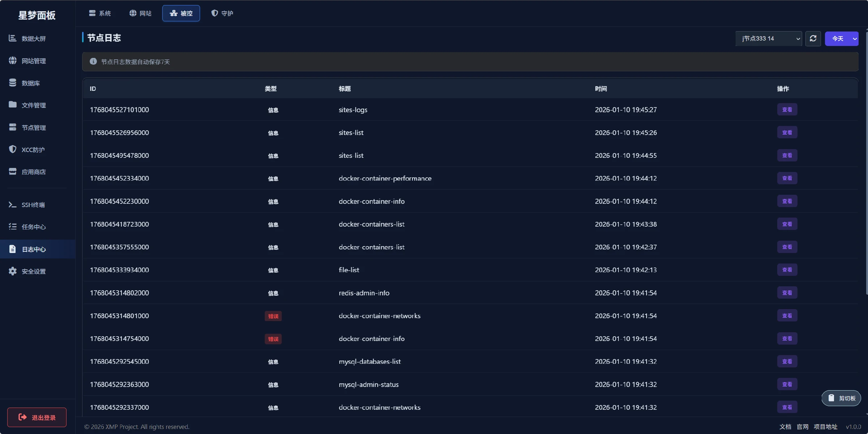Screen dimensions: 868x434
Task: Open the 文档 footer link
Action: pos(785,427)
